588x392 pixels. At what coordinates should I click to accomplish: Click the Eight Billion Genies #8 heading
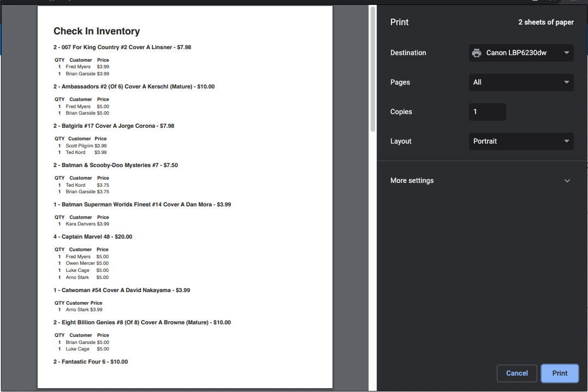[142, 323]
